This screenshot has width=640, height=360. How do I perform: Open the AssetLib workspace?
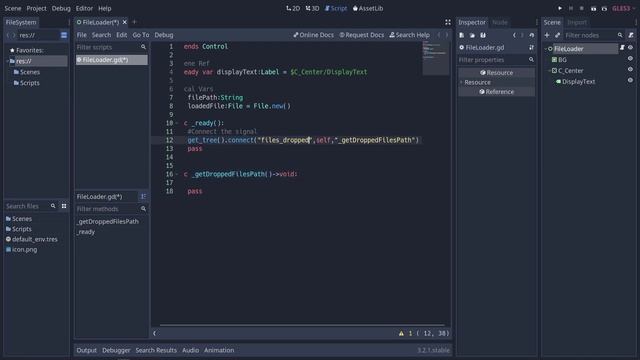[x=368, y=8]
